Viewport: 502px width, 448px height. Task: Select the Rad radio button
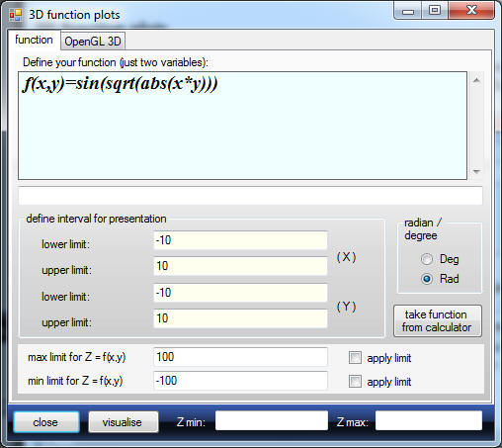pyautogui.click(x=427, y=279)
